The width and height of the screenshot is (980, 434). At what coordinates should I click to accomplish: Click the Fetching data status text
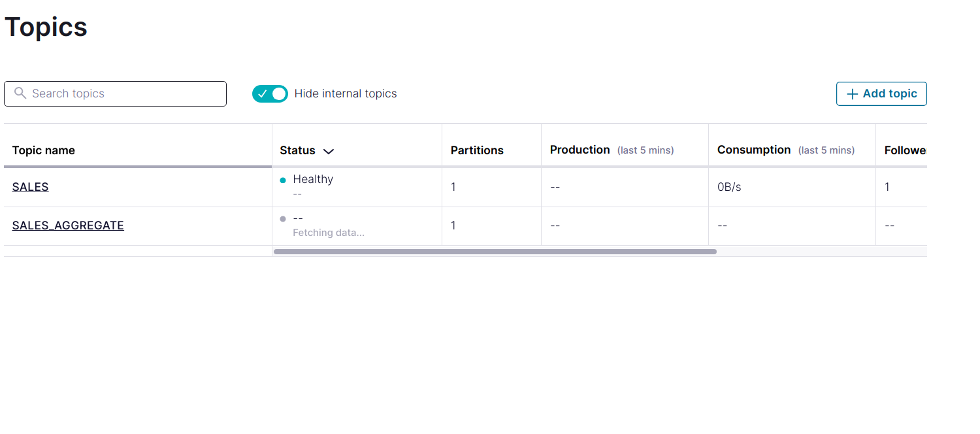tap(329, 233)
